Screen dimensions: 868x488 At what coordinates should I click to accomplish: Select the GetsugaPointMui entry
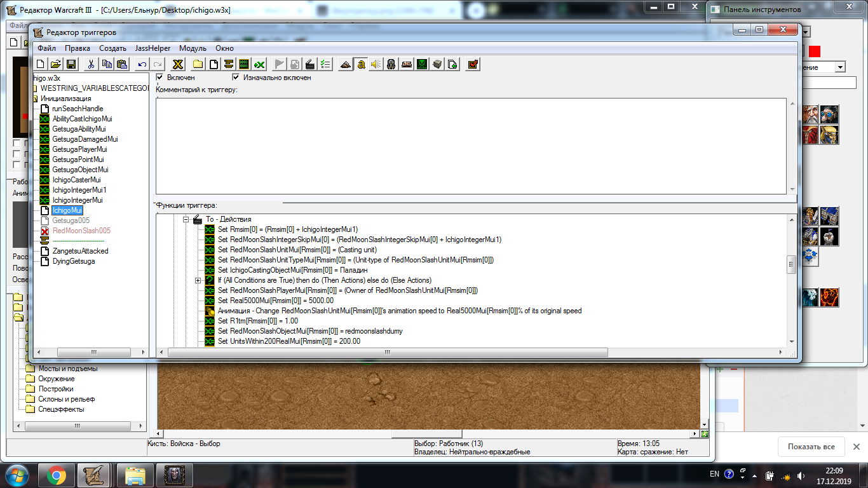pos(78,159)
